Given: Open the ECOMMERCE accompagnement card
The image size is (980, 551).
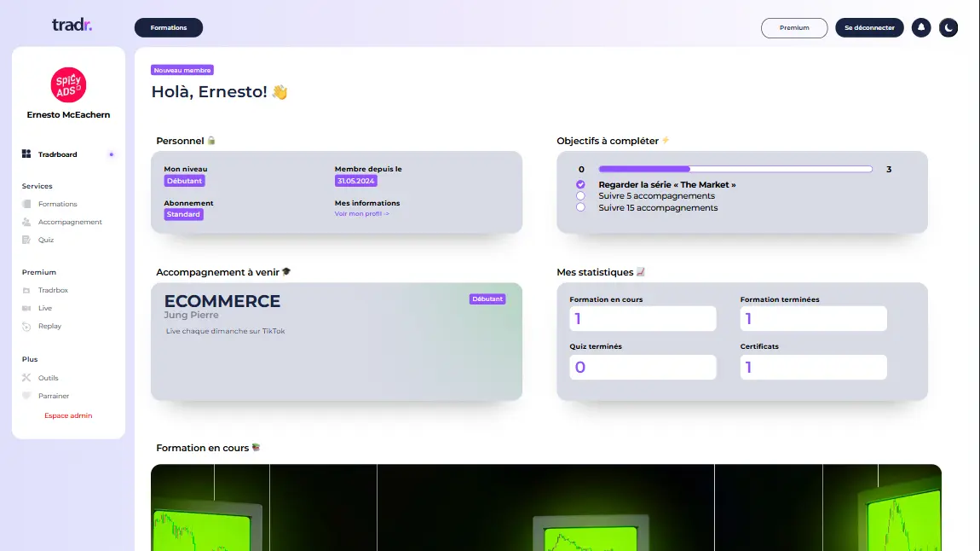Looking at the screenshot, I should pos(336,341).
